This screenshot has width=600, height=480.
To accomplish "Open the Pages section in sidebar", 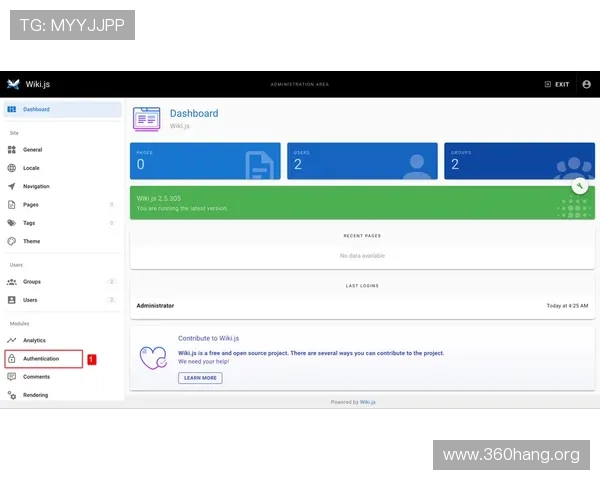I will click(31, 204).
